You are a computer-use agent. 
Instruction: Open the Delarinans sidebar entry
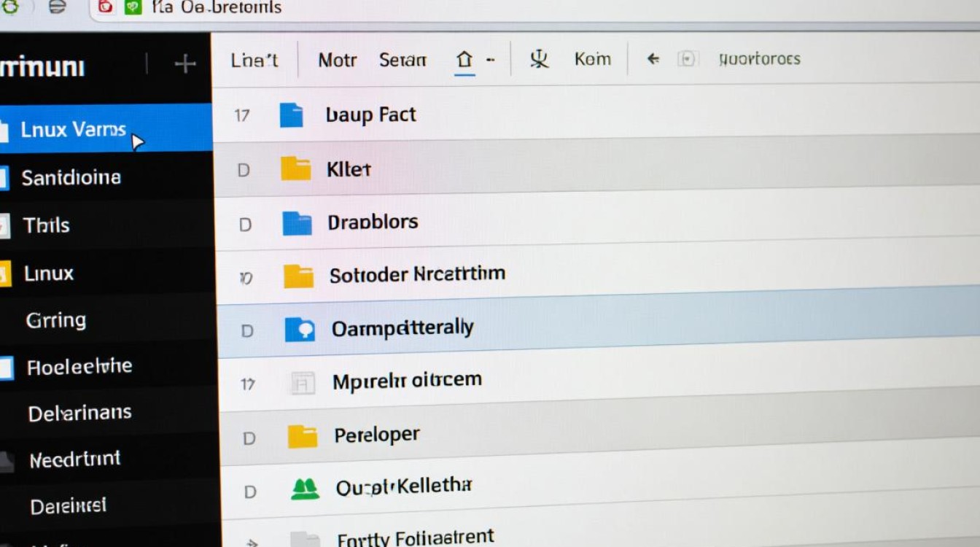pos(79,413)
